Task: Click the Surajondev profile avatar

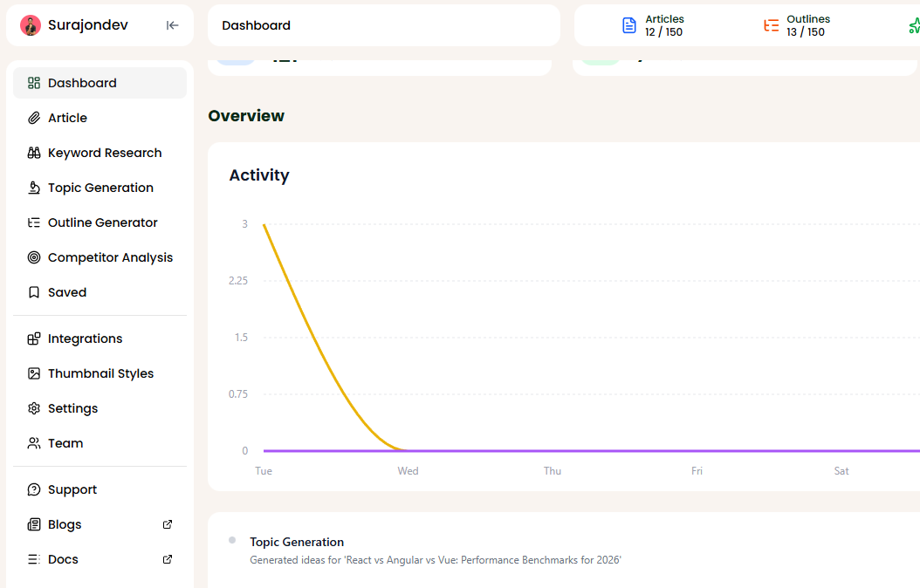Action: click(x=30, y=24)
